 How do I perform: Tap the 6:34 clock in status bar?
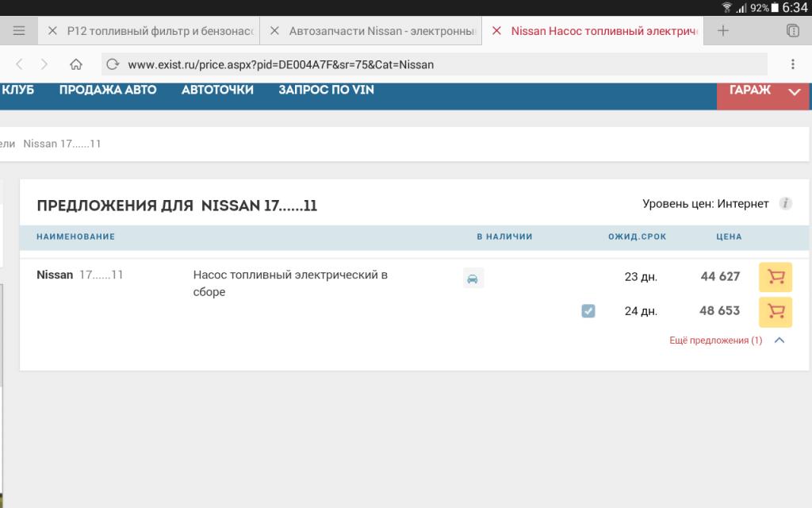tap(795, 7)
